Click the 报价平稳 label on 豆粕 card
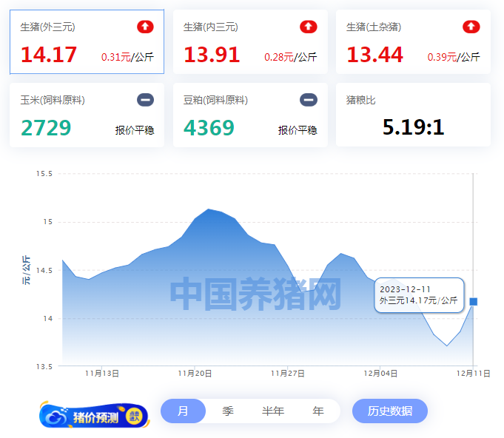This screenshot has width=504, height=438. [298, 130]
